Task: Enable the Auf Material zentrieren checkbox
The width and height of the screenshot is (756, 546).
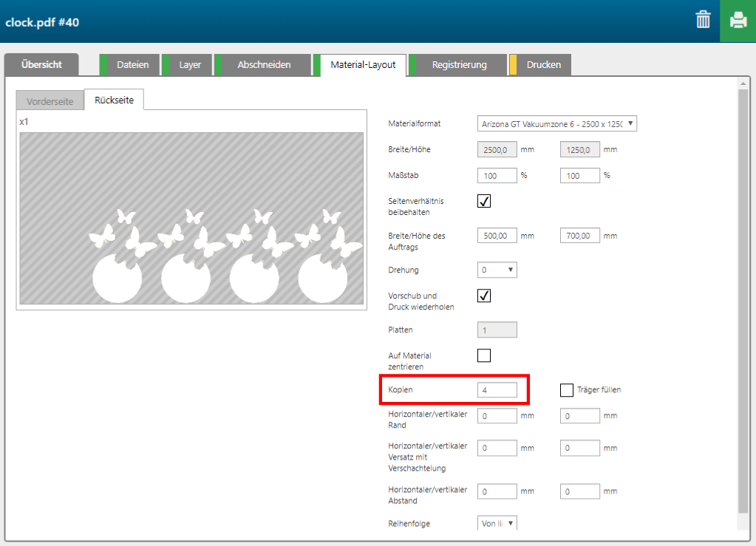Action: (x=484, y=355)
